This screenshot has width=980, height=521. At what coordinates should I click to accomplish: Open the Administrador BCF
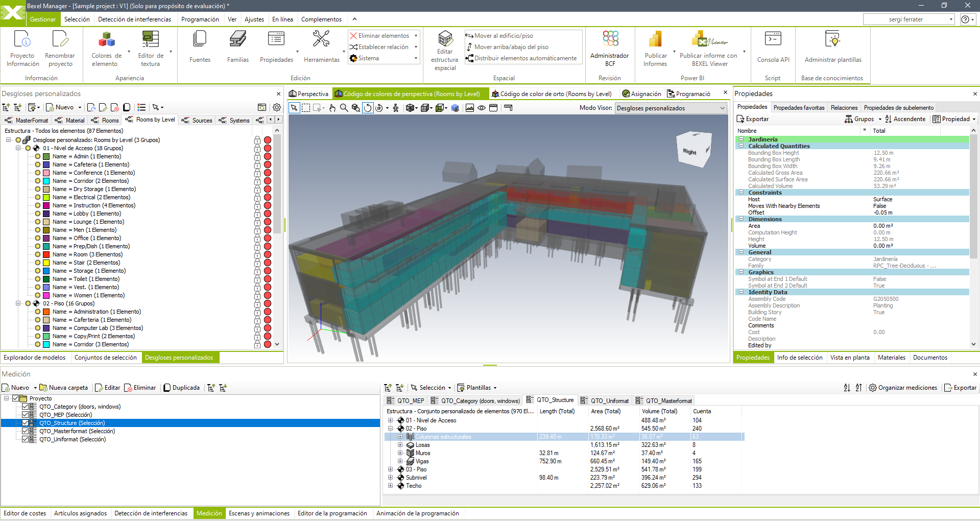(609, 46)
